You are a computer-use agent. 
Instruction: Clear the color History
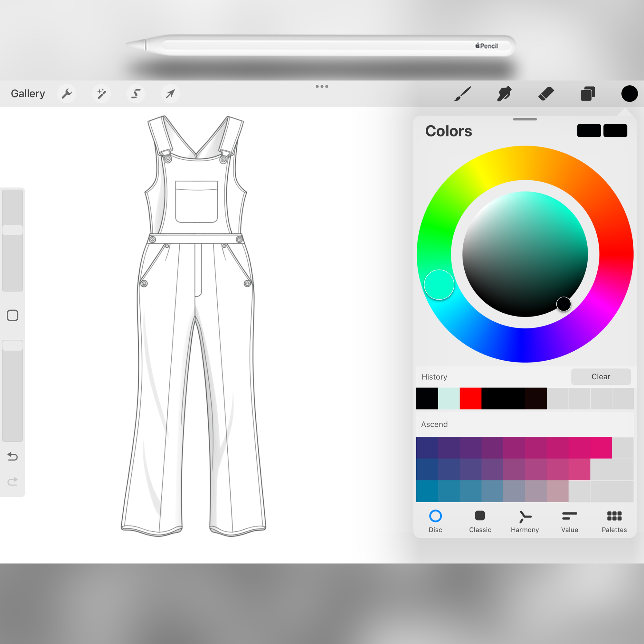point(601,377)
